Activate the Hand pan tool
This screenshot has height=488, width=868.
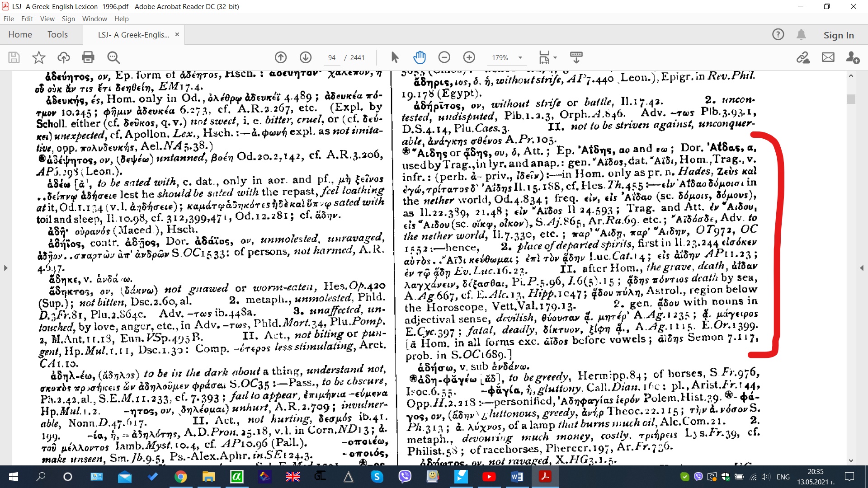(x=420, y=57)
